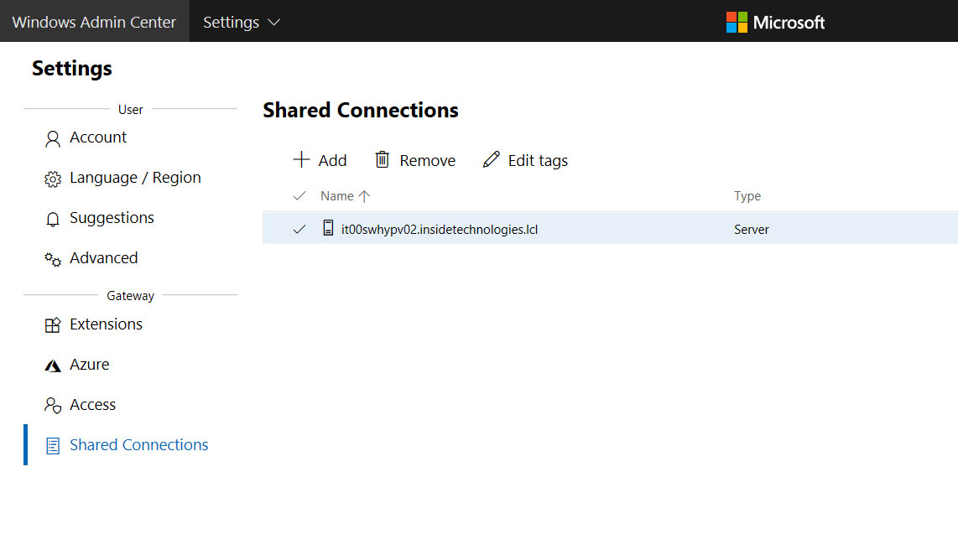Click the Suggestions bell icon

click(53, 220)
